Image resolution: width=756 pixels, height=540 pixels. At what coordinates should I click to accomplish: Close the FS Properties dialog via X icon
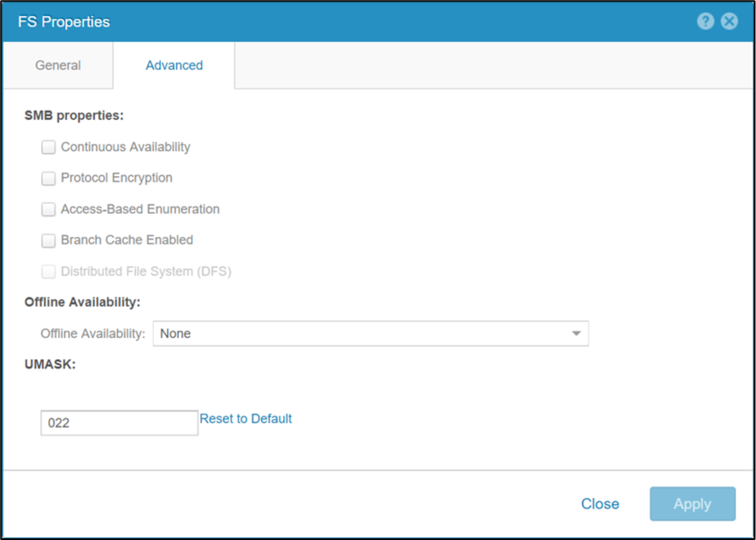point(729,21)
